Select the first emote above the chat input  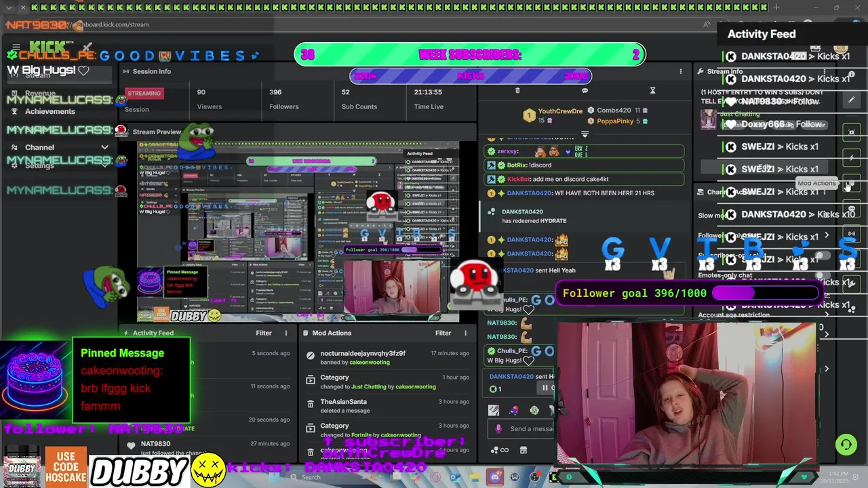click(494, 410)
